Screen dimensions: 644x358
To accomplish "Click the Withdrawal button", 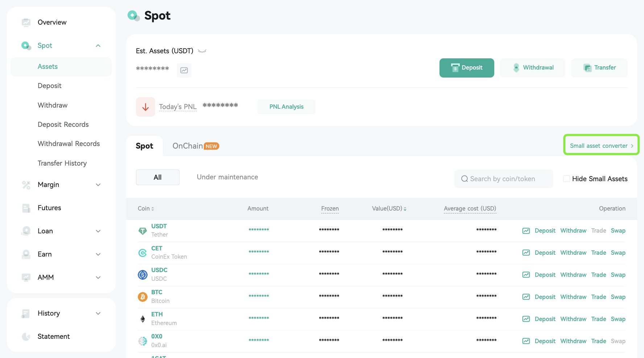I will point(533,68).
